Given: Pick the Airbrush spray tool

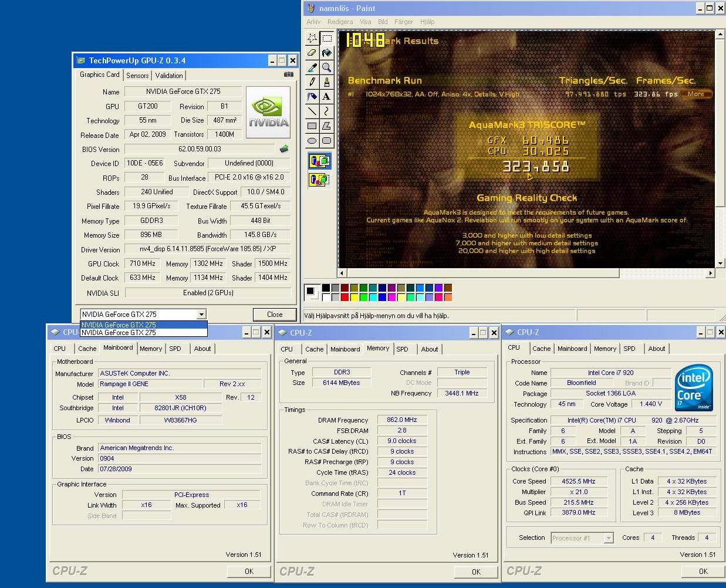Looking at the screenshot, I should tap(312, 96).
